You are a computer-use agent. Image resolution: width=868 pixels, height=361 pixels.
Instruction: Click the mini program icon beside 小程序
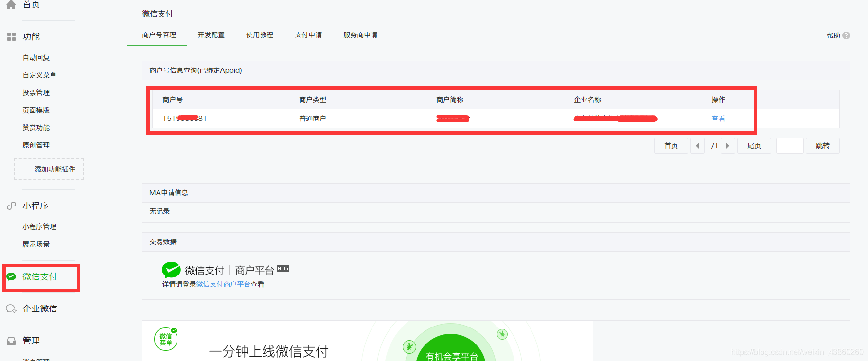tap(11, 206)
